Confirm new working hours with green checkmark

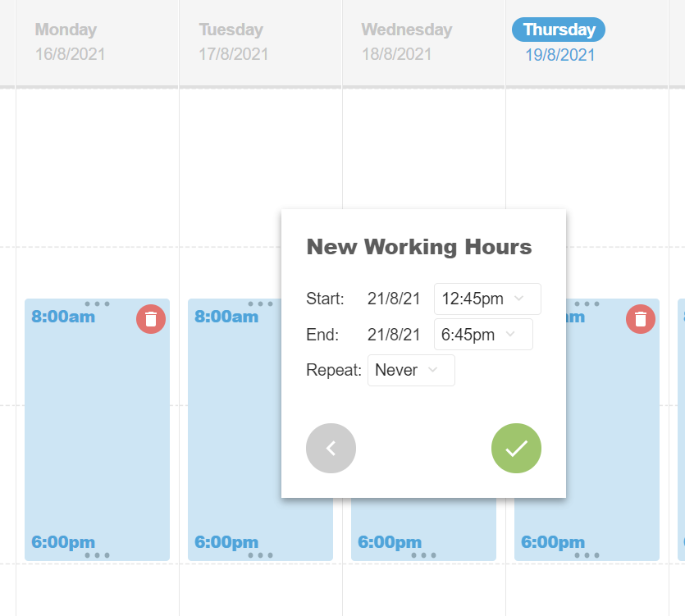tap(516, 448)
